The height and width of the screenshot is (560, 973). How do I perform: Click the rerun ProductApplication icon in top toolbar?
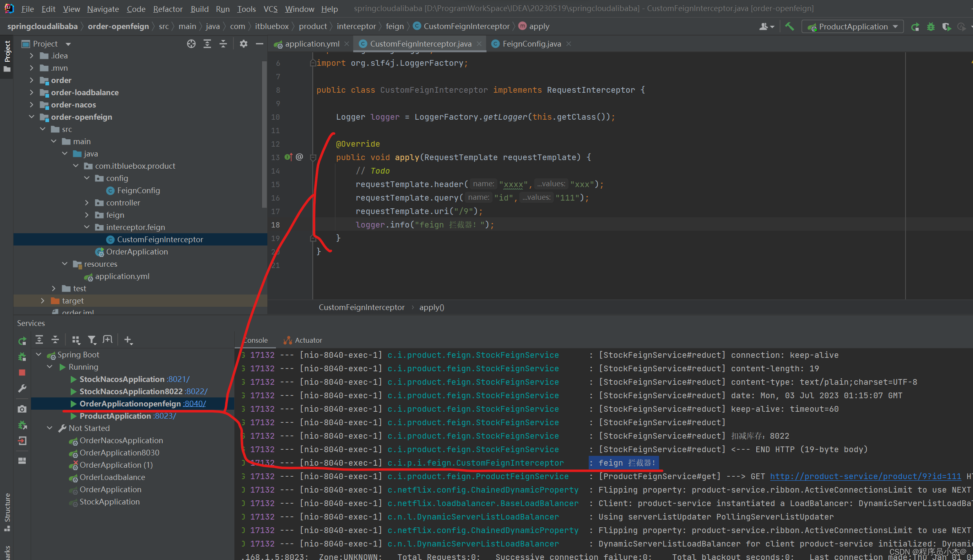coord(915,27)
